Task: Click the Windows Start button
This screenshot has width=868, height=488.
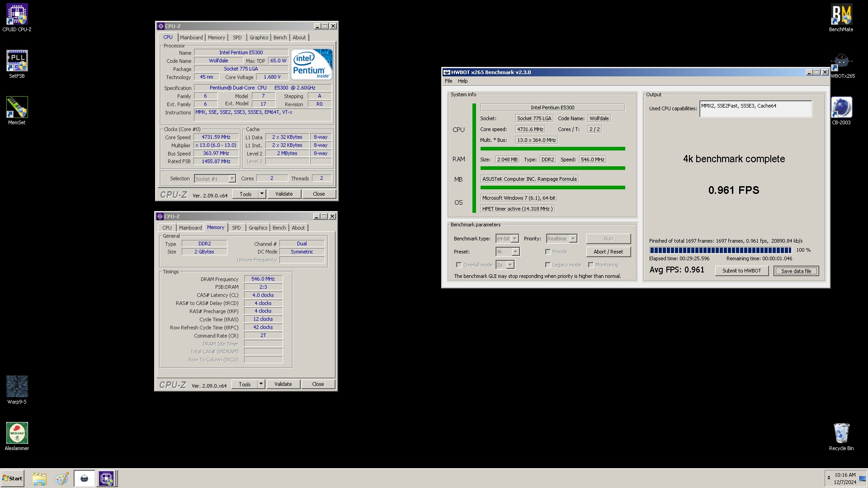Action: [12, 479]
